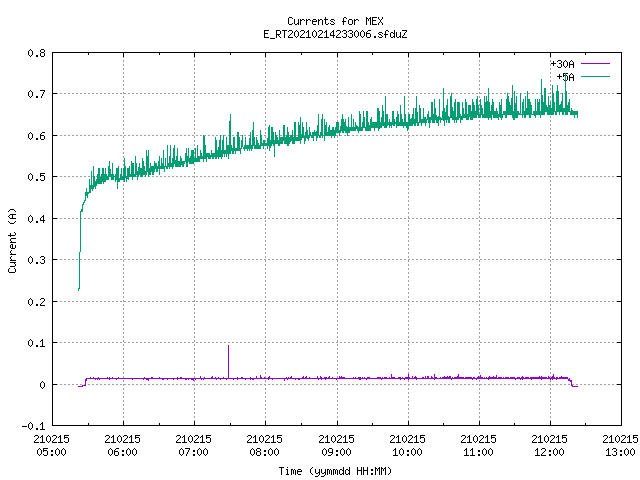The height and width of the screenshot is (480, 640).
Task: Click the chart title 'Currents for MEX'
Action: 335,21
